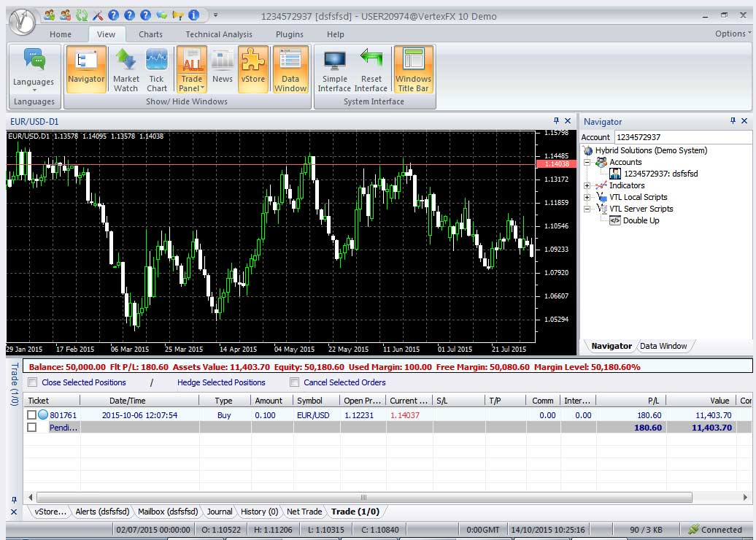This screenshot has height=540, width=756.
Task: Open the Charts ribbon tab
Action: [x=150, y=34]
